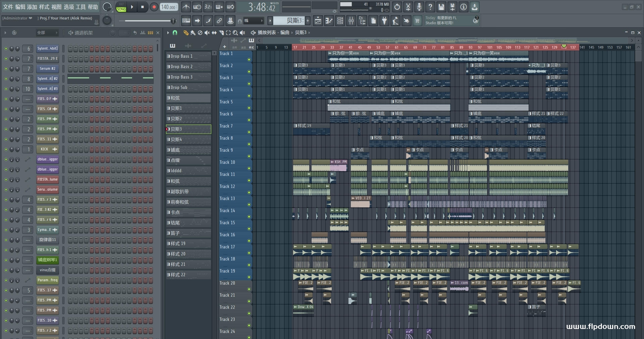This screenshot has width=644, height=339.
Task: Click the microphone recording icon
Action: pos(419,7)
